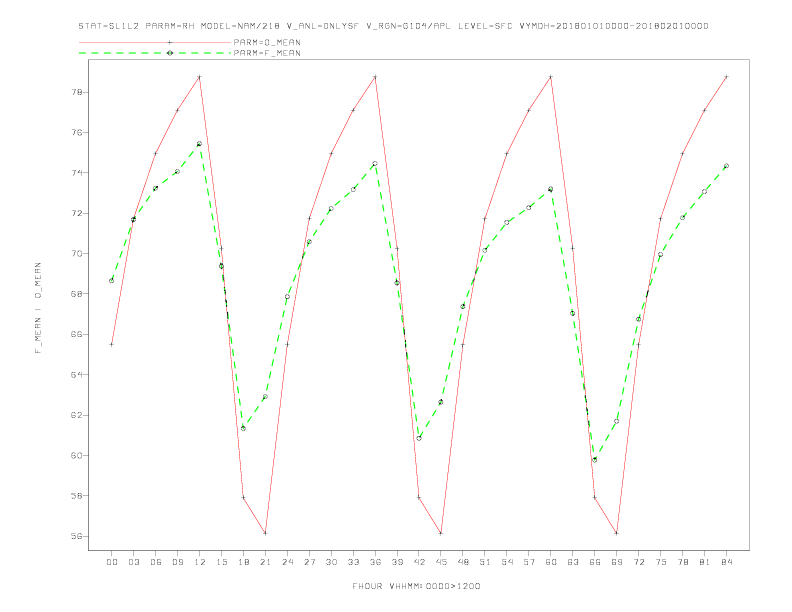Click the red O_MEAN legend line sample
Viewport: 792px width, 612px height.
(x=155, y=42)
